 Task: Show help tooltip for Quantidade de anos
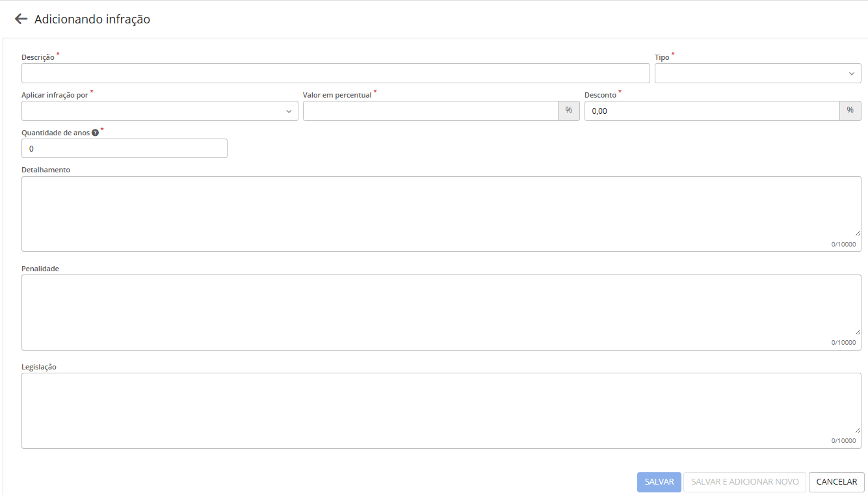pyautogui.click(x=95, y=133)
